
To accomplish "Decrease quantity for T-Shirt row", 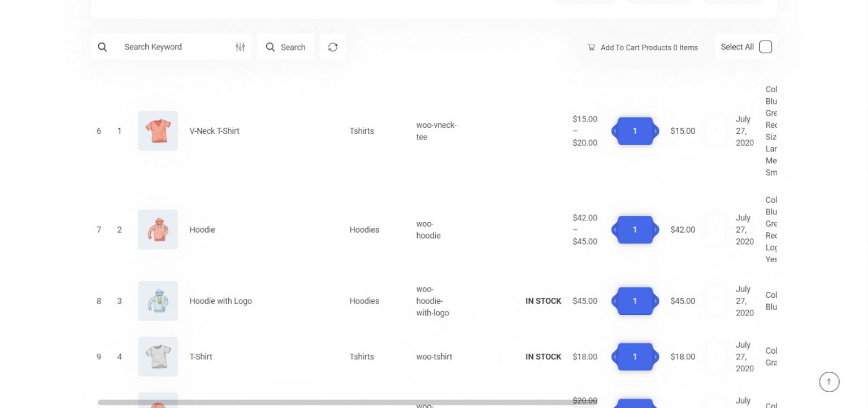I will coord(615,357).
